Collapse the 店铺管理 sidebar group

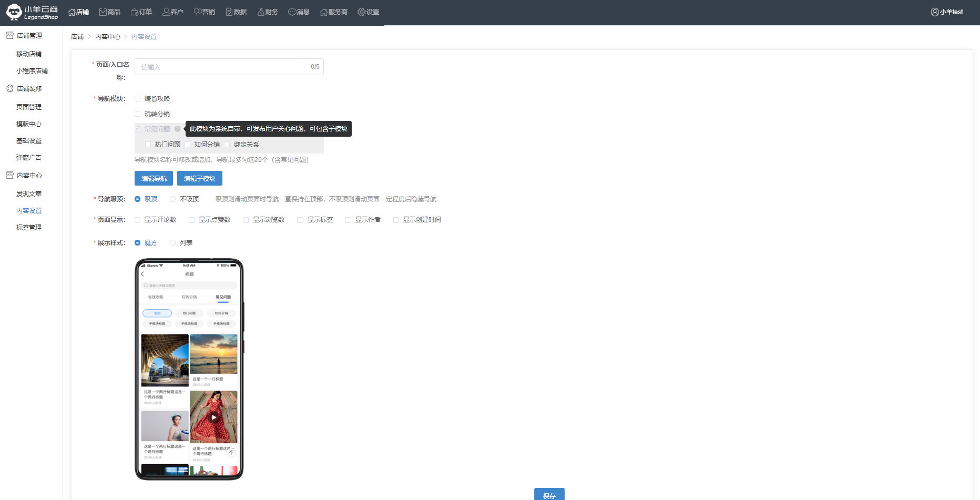[x=29, y=36]
